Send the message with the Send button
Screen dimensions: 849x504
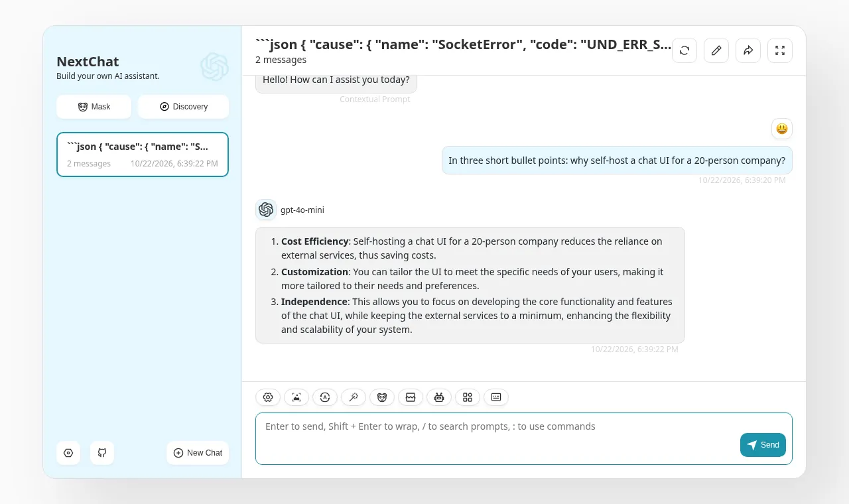763,445
